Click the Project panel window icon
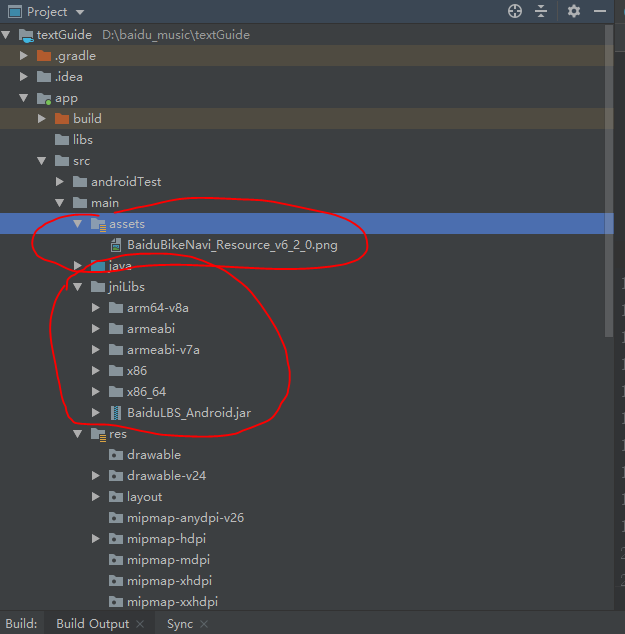 pyautogui.click(x=15, y=12)
